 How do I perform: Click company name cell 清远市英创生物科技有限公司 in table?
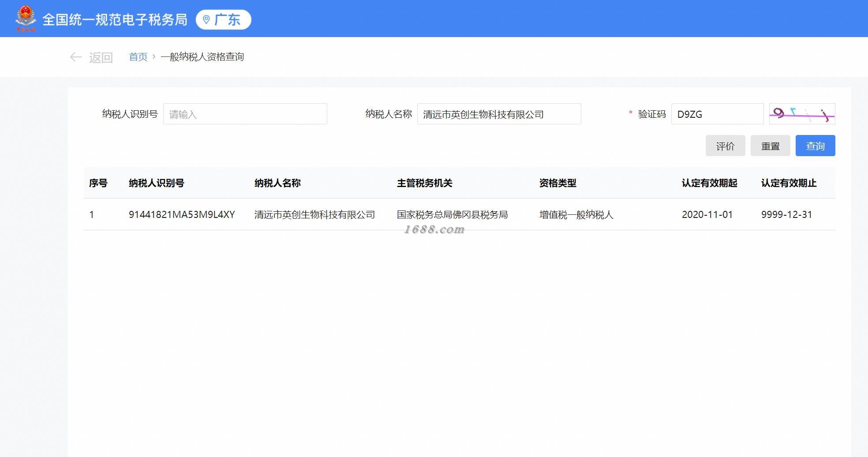314,214
